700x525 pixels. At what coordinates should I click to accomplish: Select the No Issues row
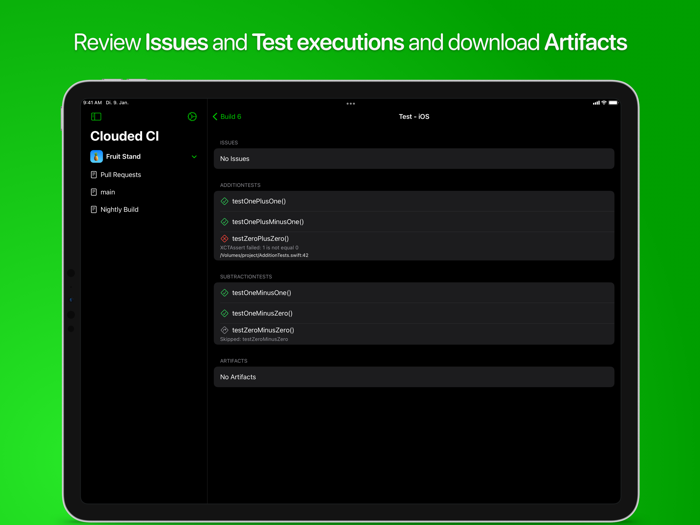click(x=414, y=158)
